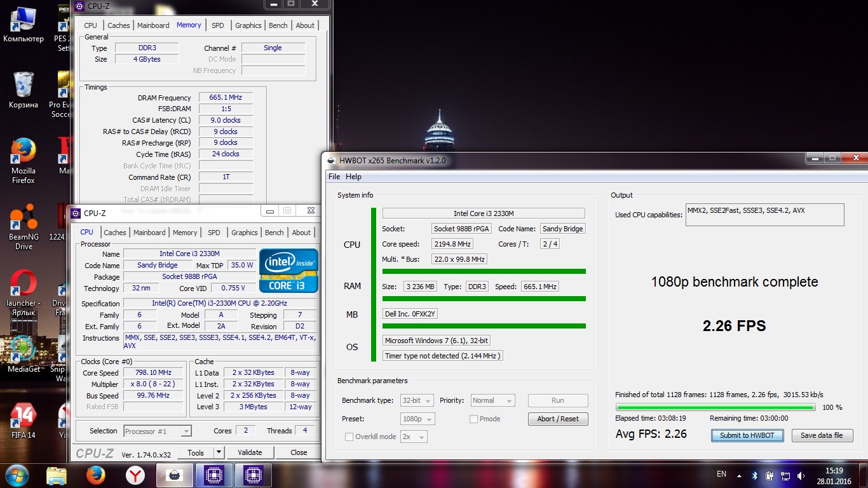Toggle the Pmode checkbox
Image resolution: width=868 pixels, height=488 pixels.
pyautogui.click(x=473, y=419)
